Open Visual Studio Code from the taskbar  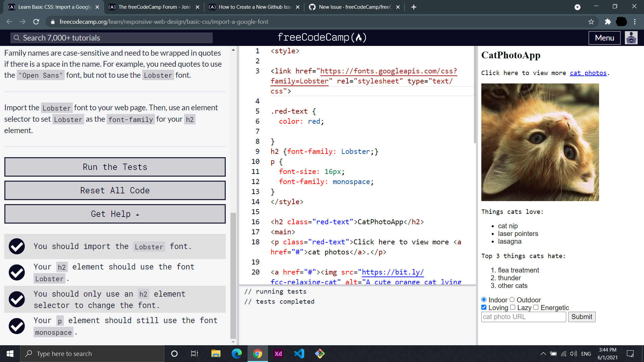click(299, 353)
